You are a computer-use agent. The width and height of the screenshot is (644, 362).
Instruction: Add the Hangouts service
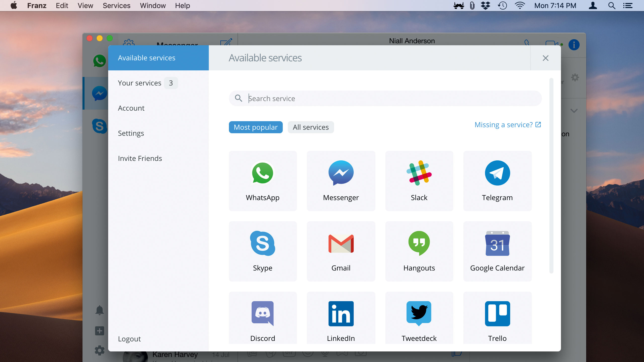419,251
